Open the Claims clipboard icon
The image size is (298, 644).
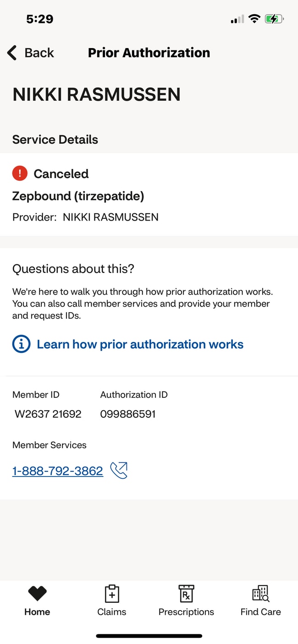tap(112, 594)
